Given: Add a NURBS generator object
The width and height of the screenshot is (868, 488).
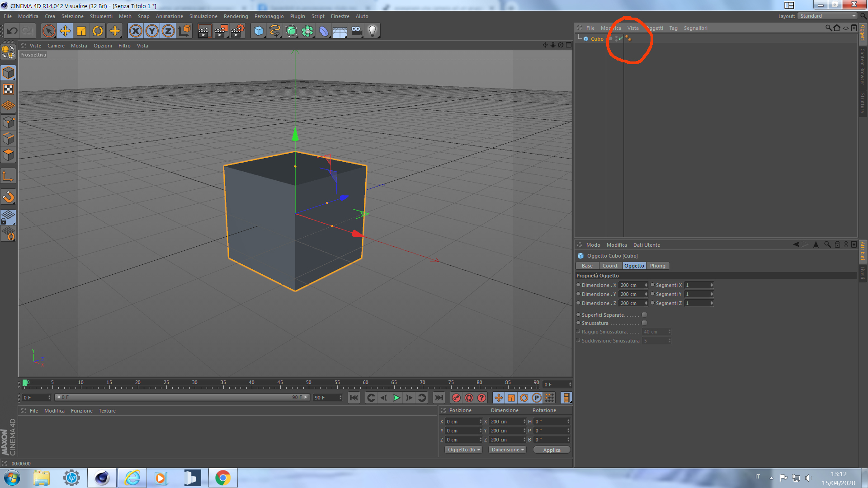Looking at the screenshot, I should (292, 31).
